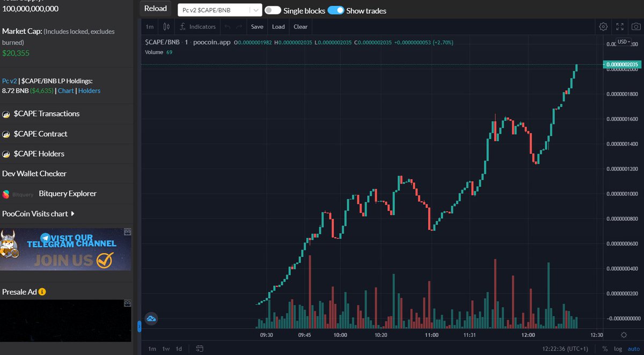Expand PooCoin Visits chart
644x355 pixels.
coord(38,214)
